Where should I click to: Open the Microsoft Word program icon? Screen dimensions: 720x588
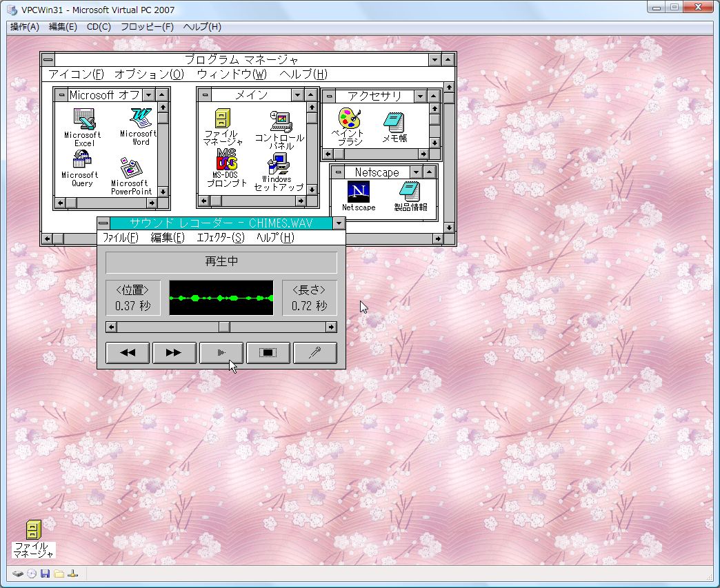[141, 119]
